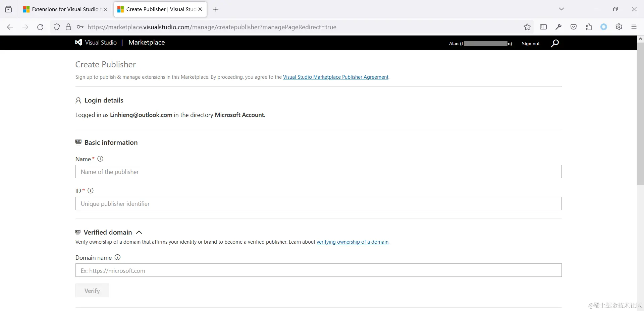Click the Visual Studio logo icon
Viewport: 644px width, 311px height.
[78, 42]
